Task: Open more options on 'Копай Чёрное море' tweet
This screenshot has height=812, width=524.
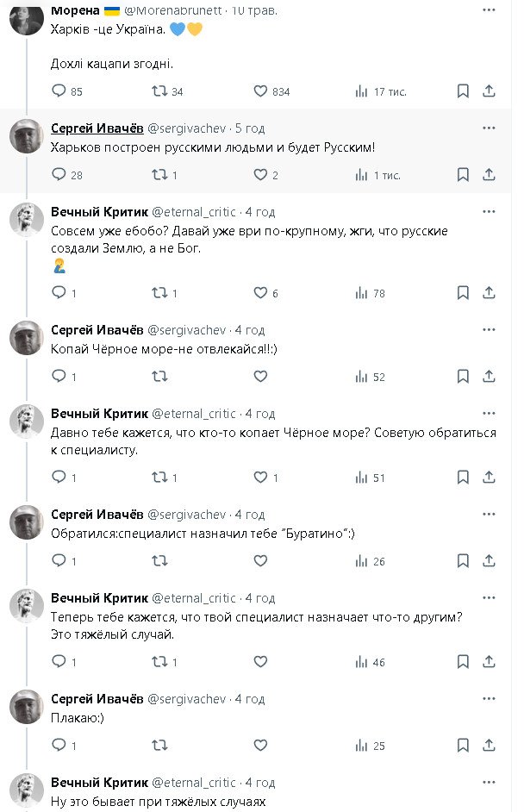Action: click(489, 330)
